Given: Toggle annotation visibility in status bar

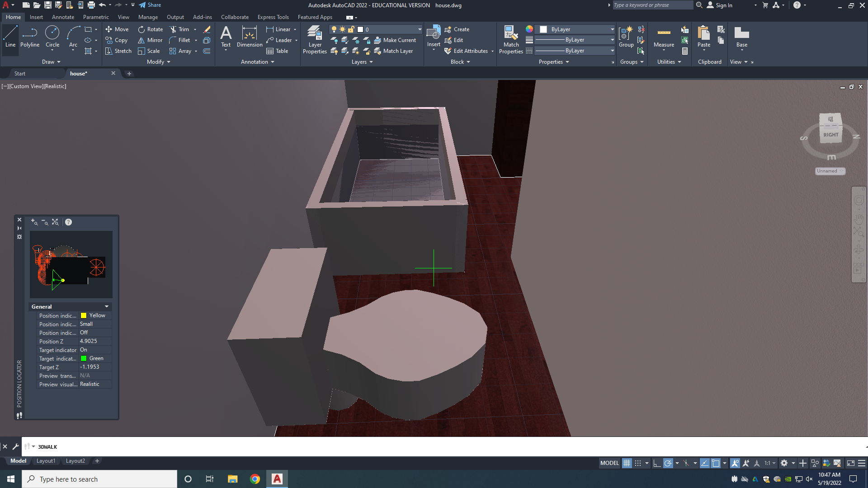Looking at the screenshot, I should point(735,463).
